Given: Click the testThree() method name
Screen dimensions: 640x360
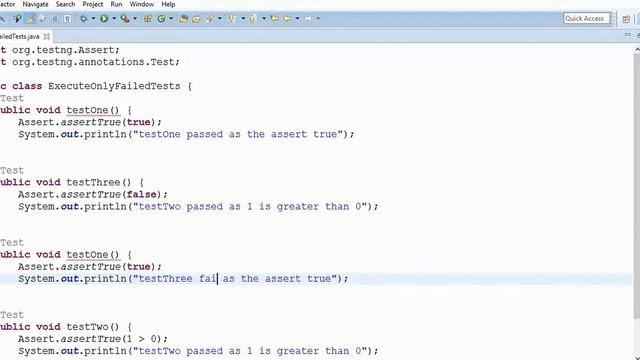Looking at the screenshot, I should 99,182.
